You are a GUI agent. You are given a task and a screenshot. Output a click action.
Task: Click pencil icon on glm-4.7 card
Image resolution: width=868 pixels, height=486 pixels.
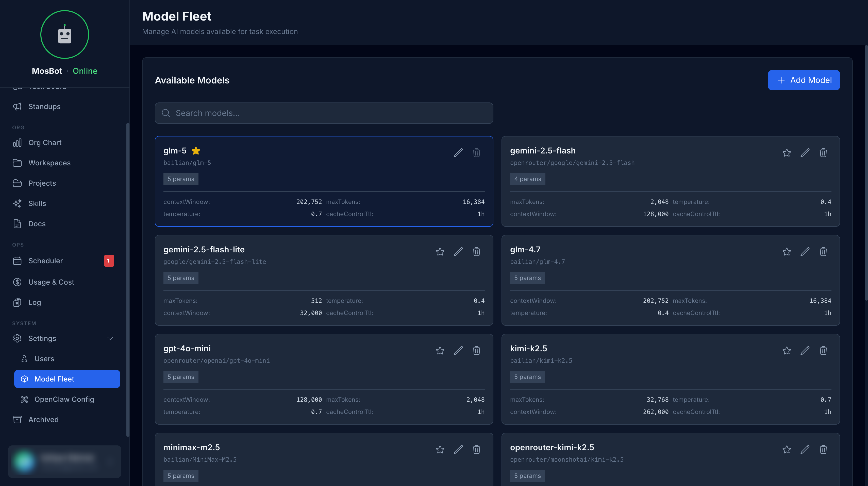pyautogui.click(x=805, y=252)
